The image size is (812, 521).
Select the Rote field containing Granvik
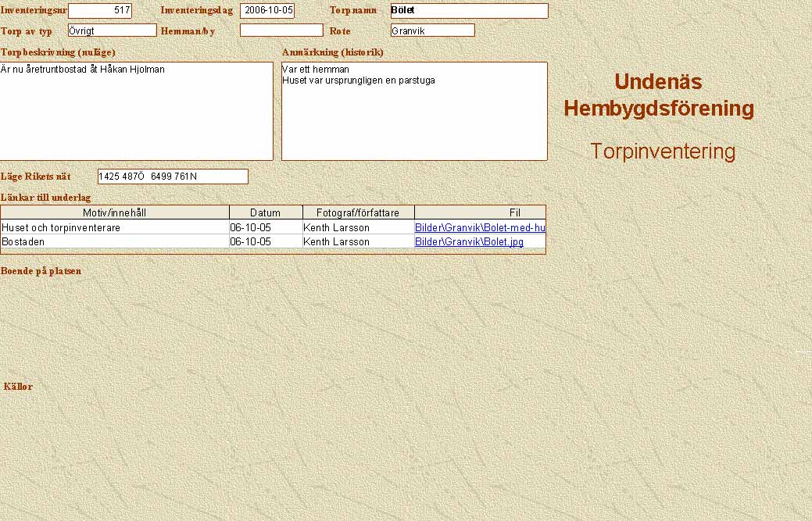tap(432, 30)
